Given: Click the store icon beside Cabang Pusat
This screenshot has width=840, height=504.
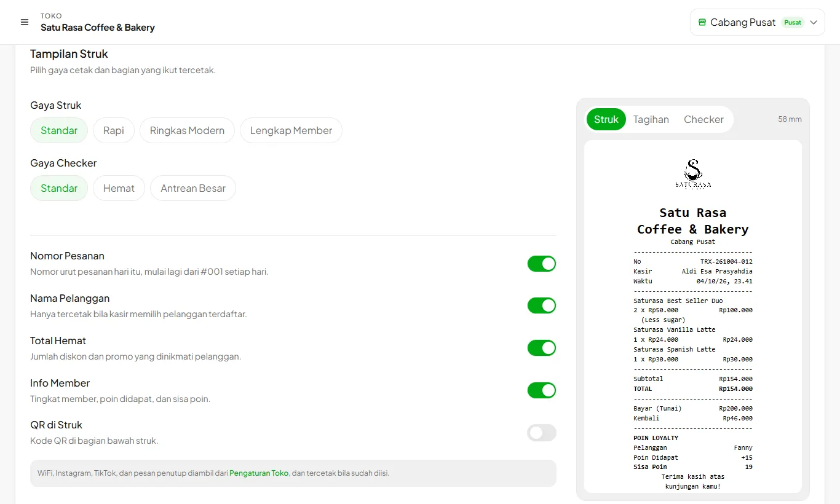Looking at the screenshot, I should click(702, 22).
